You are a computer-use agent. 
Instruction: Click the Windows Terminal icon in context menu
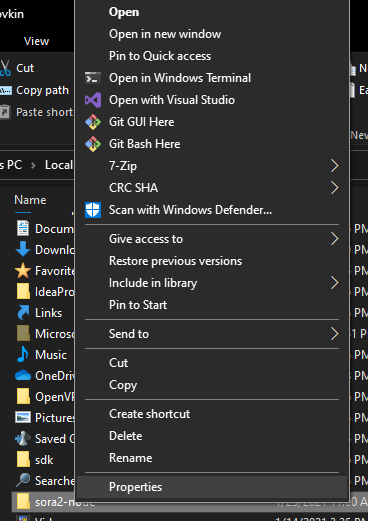click(93, 78)
